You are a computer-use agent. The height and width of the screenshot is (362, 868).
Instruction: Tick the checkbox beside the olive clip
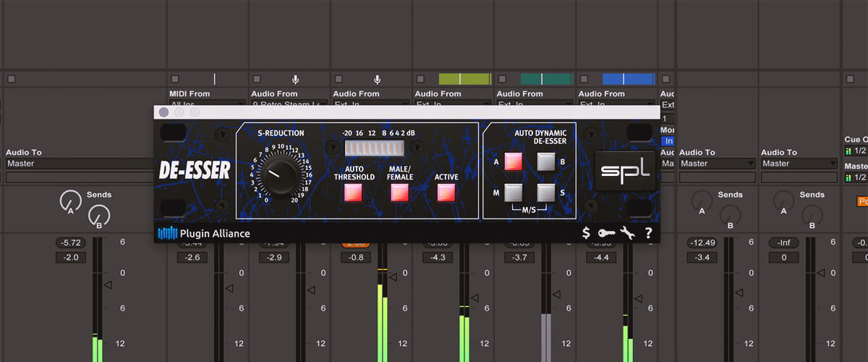tap(420, 79)
